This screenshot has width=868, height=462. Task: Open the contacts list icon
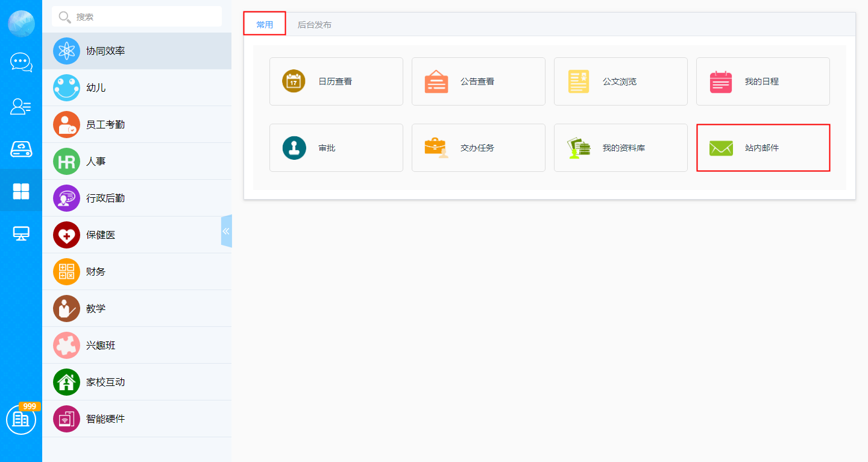21,107
